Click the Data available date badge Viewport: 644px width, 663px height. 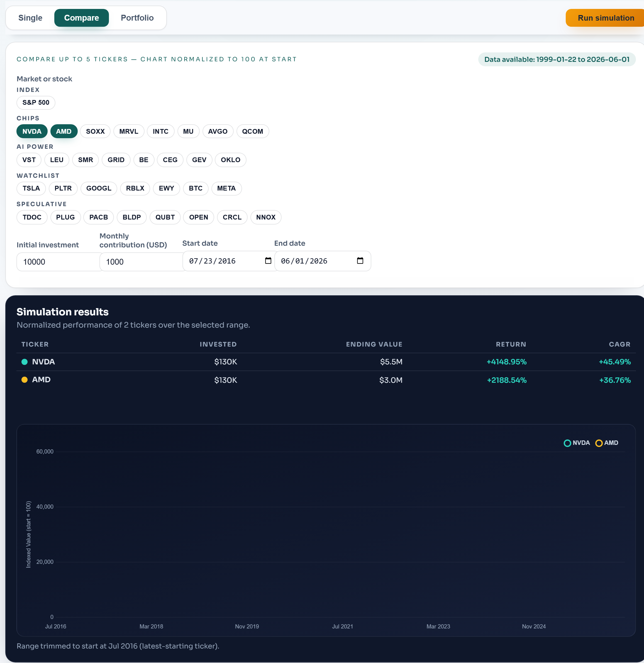click(557, 60)
